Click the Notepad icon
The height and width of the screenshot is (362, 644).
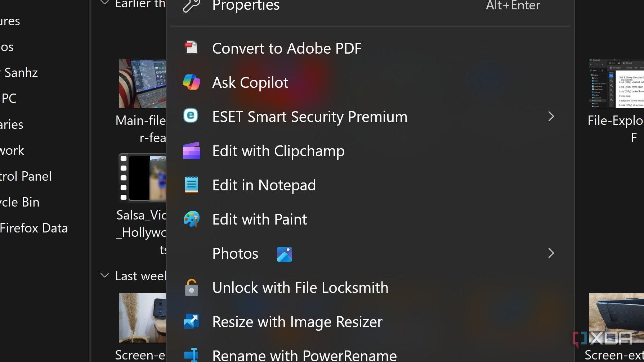(191, 185)
